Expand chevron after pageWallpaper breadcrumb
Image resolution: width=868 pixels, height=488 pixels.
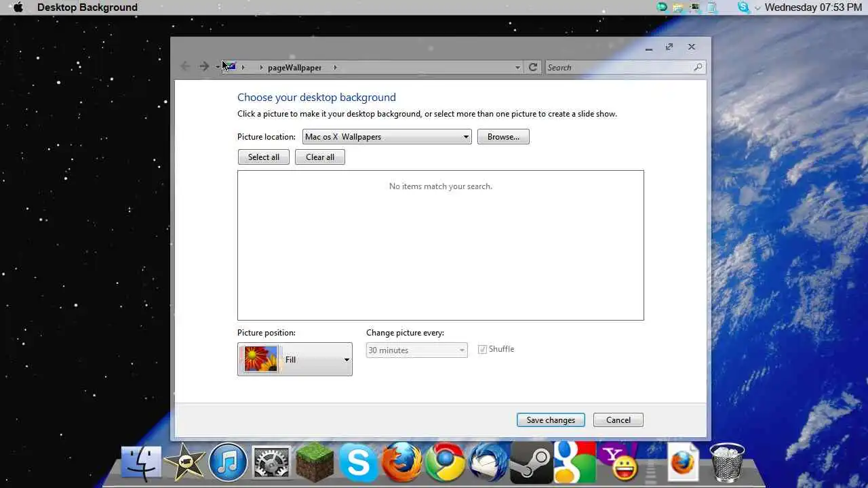(335, 67)
